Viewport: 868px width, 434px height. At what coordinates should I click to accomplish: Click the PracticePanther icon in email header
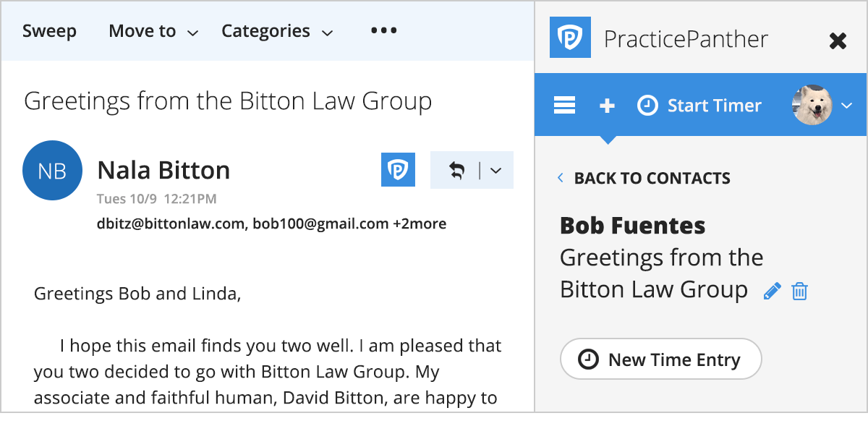point(398,169)
